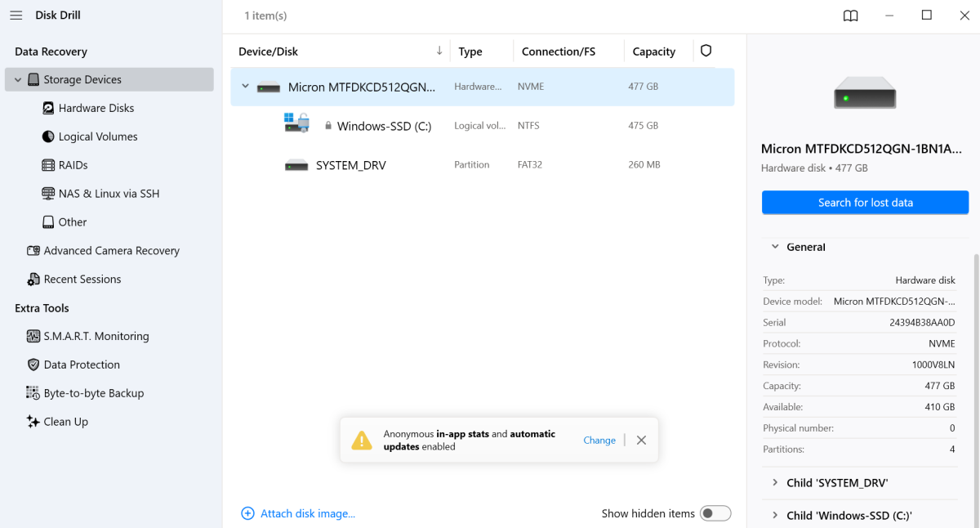Image resolution: width=980 pixels, height=528 pixels.
Task: Click the shield protection column icon
Action: [706, 51]
